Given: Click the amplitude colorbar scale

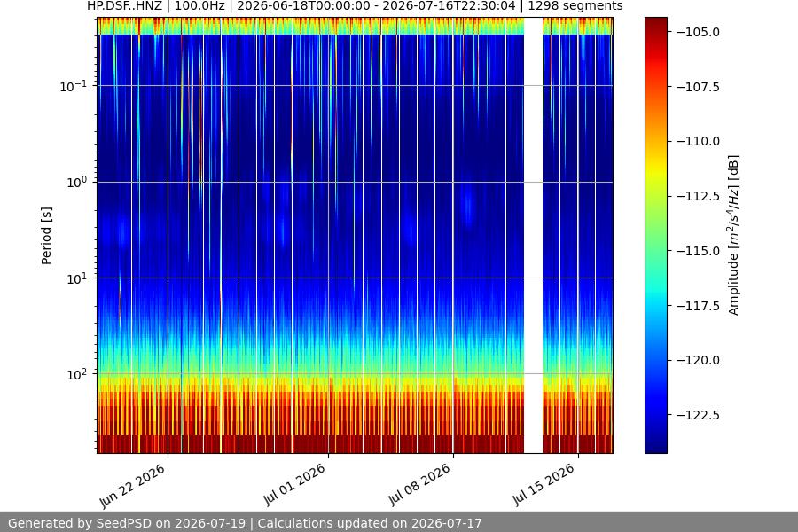Looking at the screenshot, I should (656, 235).
